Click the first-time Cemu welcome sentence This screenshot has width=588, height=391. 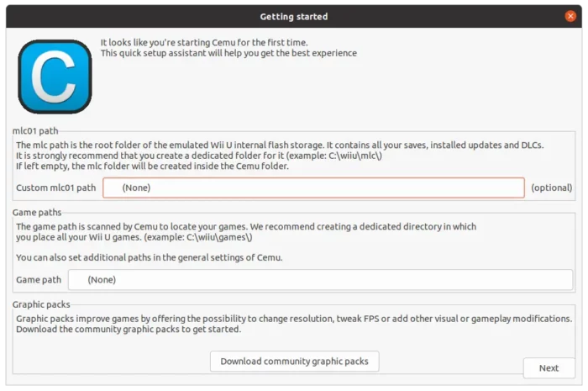(204, 42)
